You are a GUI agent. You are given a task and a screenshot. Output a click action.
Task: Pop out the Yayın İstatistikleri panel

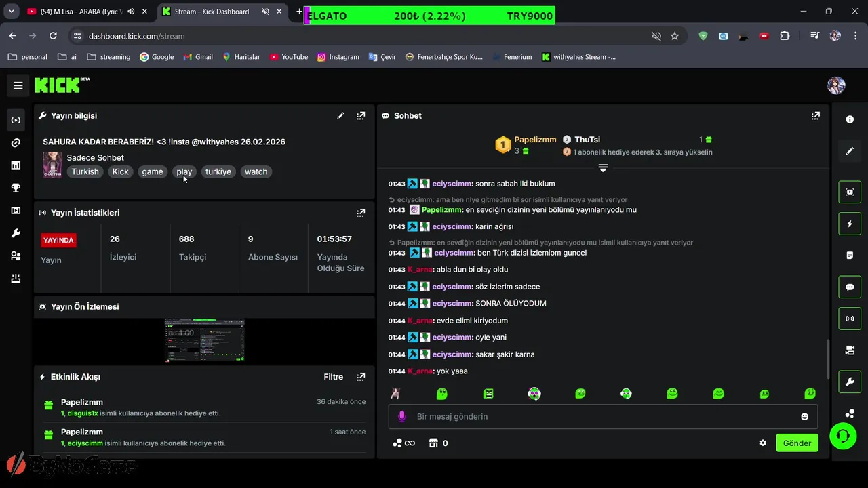tap(361, 213)
